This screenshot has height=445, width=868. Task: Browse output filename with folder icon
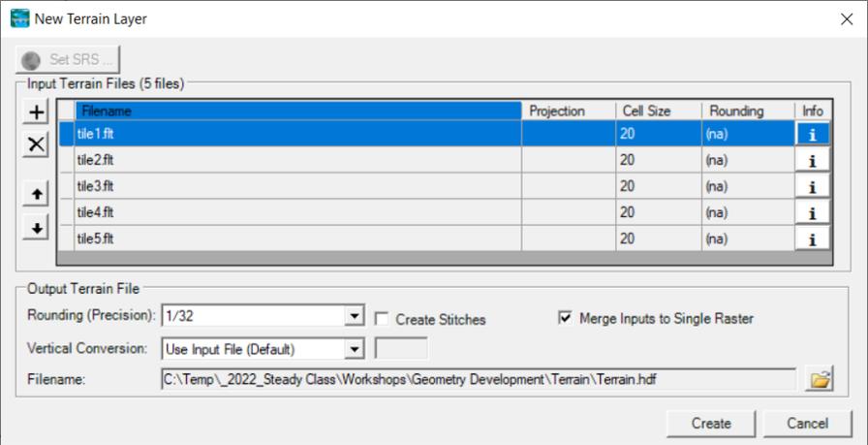click(x=820, y=380)
